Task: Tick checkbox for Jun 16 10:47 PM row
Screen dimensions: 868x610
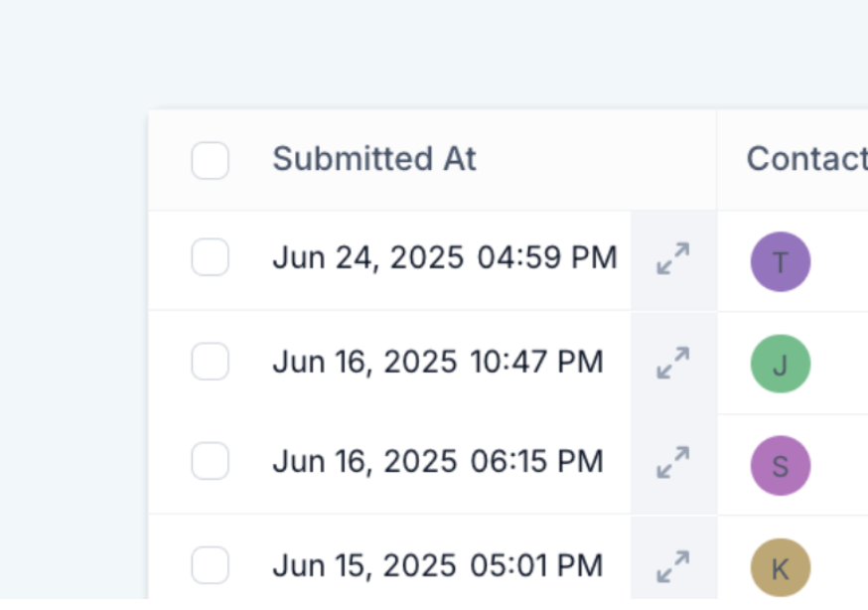Action: (x=211, y=362)
